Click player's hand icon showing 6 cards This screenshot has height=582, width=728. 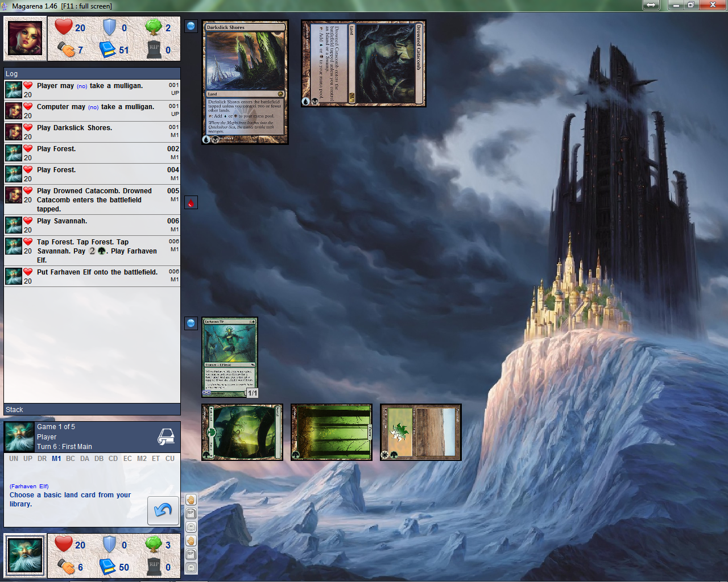point(66,567)
